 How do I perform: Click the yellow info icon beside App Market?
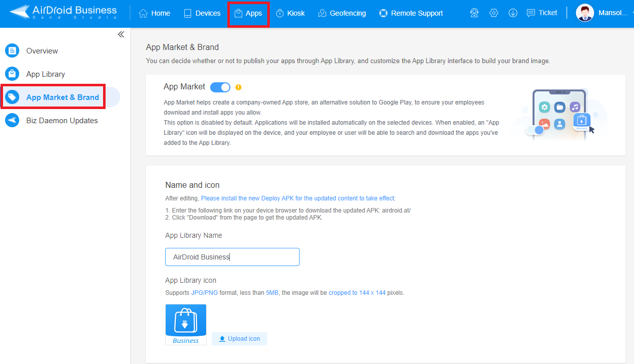coord(238,87)
